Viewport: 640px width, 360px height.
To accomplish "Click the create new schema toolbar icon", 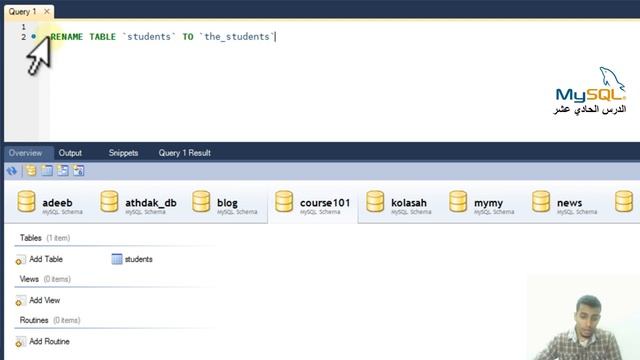I will pyautogui.click(x=30, y=171).
